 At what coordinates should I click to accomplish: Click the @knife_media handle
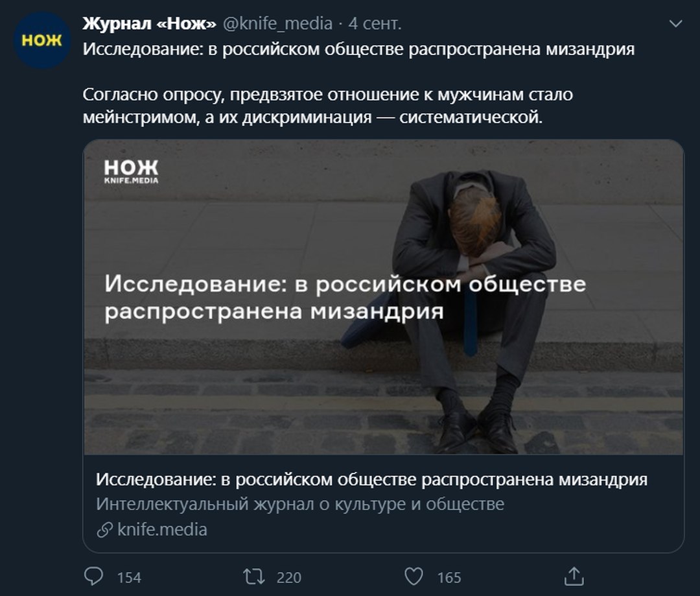[277, 23]
